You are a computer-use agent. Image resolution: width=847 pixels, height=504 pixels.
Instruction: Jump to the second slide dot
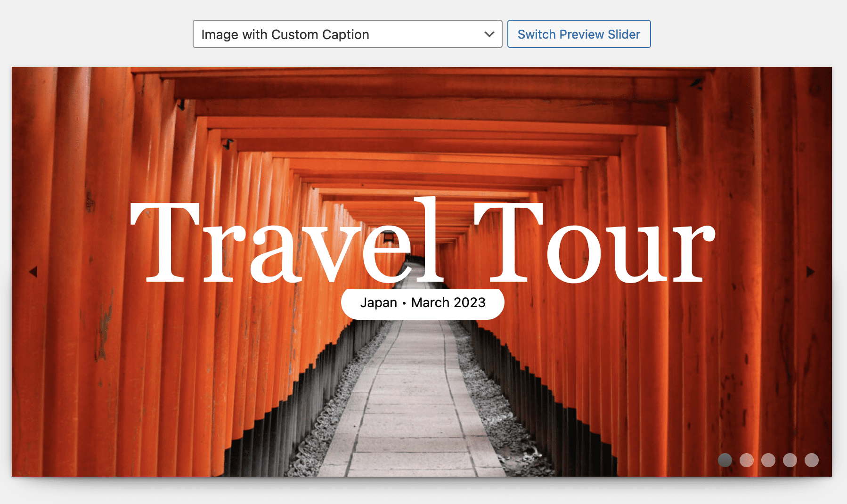747,460
